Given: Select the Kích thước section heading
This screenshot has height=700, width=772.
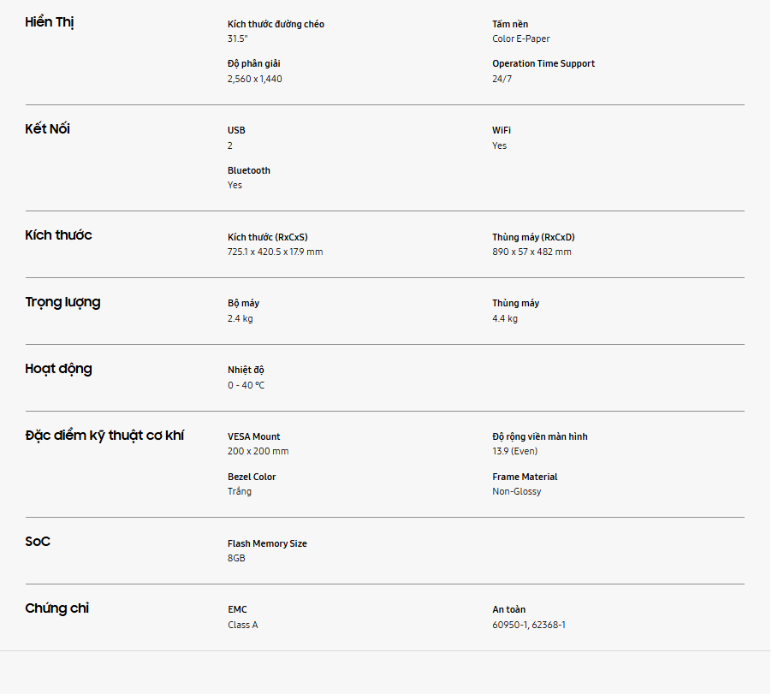Looking at the screenshot, I should coord(58,235).
